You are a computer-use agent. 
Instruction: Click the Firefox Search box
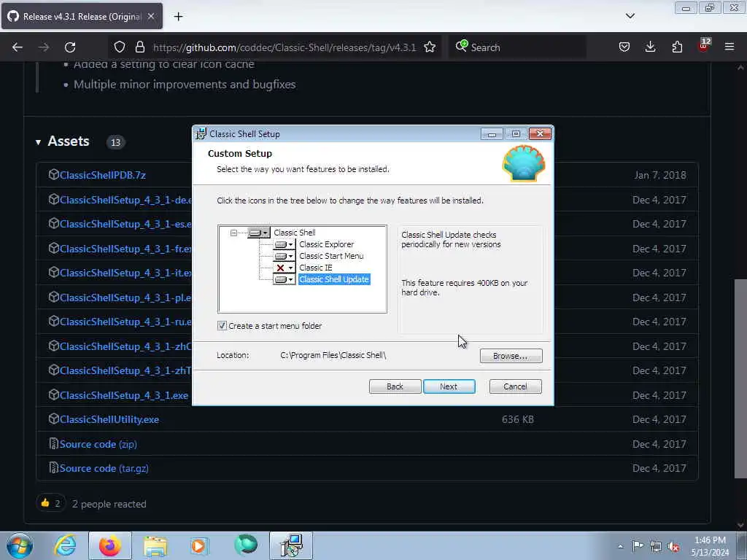point(517,47)
